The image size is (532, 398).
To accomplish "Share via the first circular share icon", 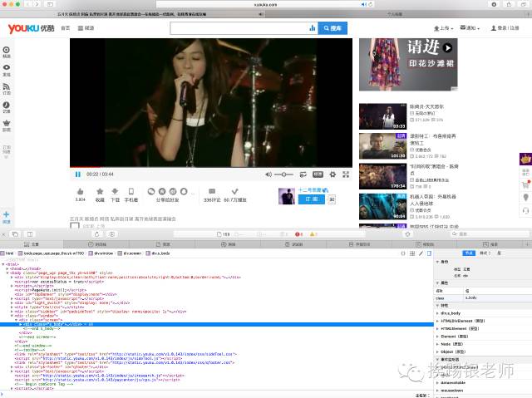I will tap(151, 192).
